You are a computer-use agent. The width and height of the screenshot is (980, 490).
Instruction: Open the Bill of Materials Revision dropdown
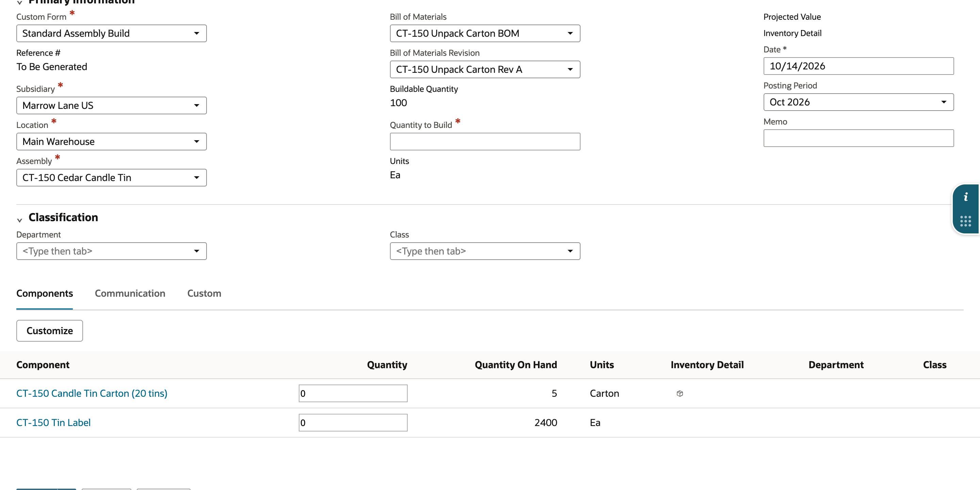(485, 69)
